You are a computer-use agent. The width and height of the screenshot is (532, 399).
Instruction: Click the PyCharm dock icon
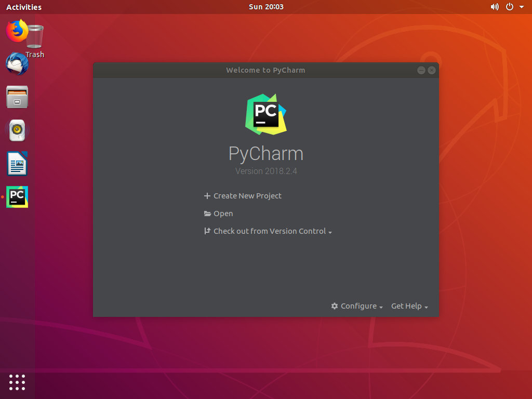(16, 197)
